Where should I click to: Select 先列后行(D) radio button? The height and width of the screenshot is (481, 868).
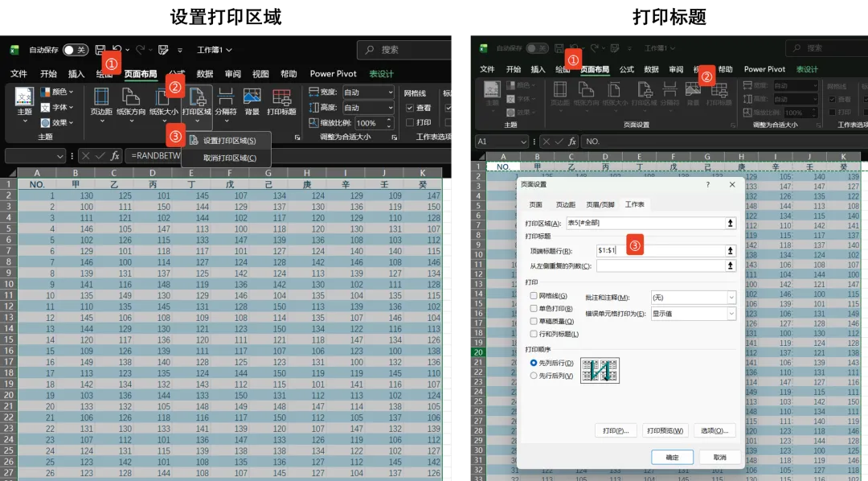(x=534, y=363)
